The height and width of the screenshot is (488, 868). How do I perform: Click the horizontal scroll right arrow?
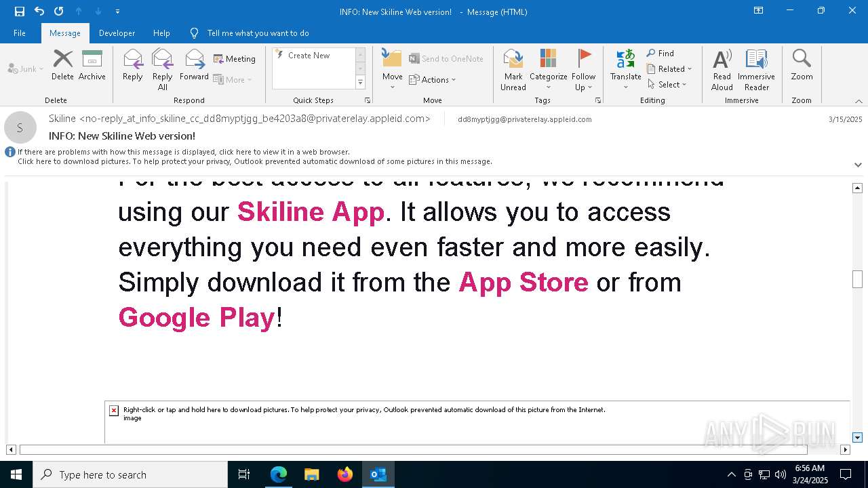pyautogui.click(x=845, y=449)
